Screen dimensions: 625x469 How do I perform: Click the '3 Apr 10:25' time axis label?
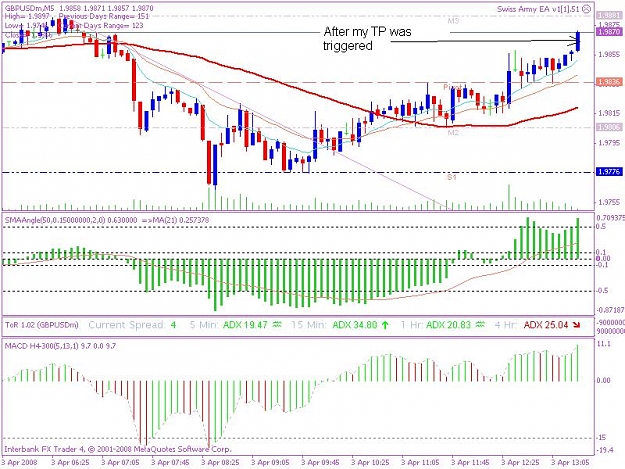tap(370, 463)
